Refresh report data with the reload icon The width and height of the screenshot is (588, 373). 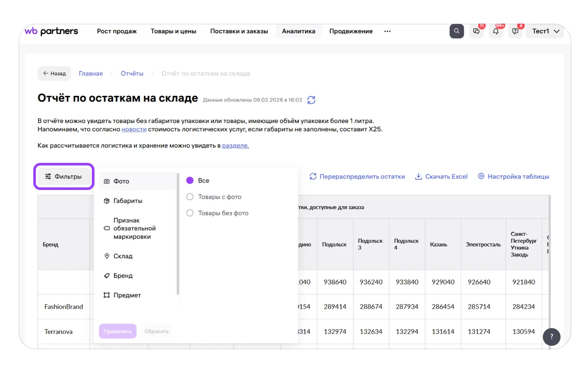pos(311,100)
